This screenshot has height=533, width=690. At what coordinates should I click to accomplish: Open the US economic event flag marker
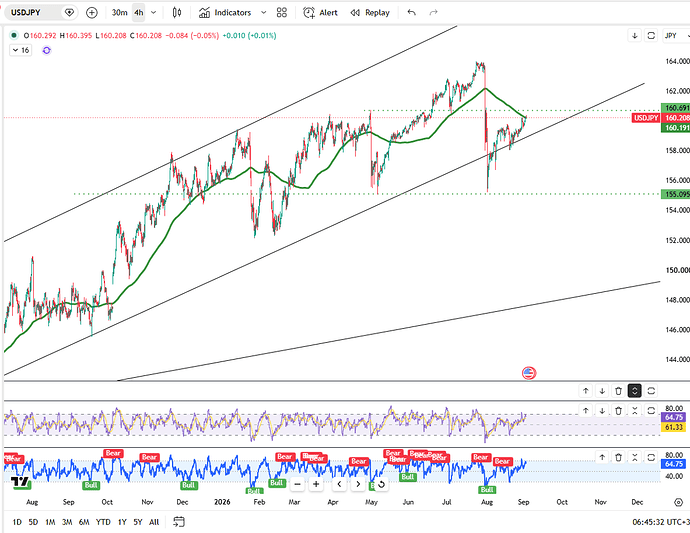[x=529, y=373]
